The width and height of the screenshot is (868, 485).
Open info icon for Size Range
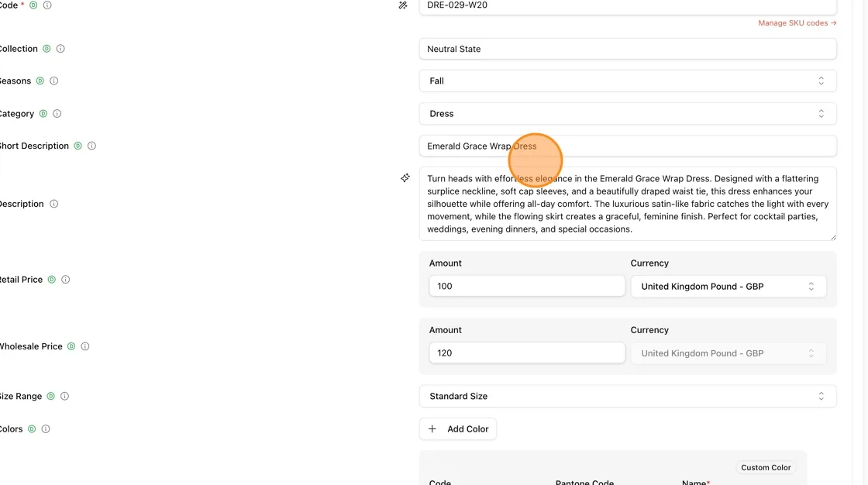click(65, 396)
